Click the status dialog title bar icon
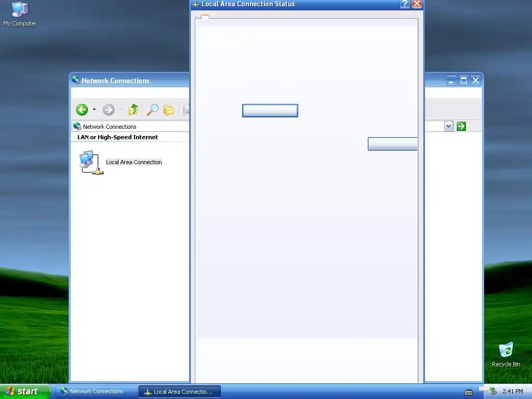Image resolution: width=532 pixels, height=399 pixels. pos(196,4)
